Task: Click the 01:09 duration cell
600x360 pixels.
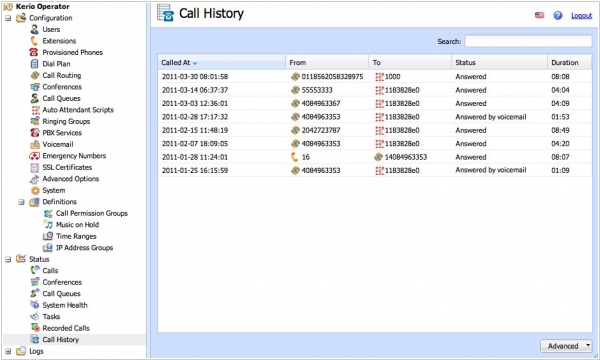Action: coord(560,170)
